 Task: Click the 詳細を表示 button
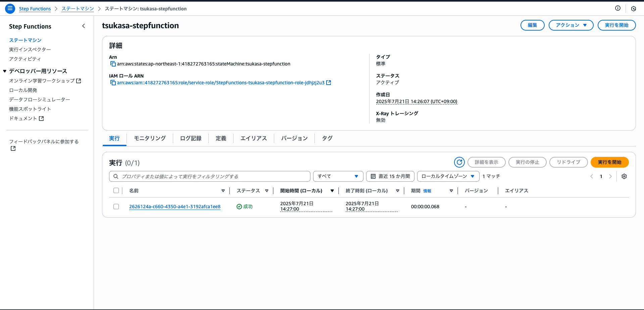point(486,162)
